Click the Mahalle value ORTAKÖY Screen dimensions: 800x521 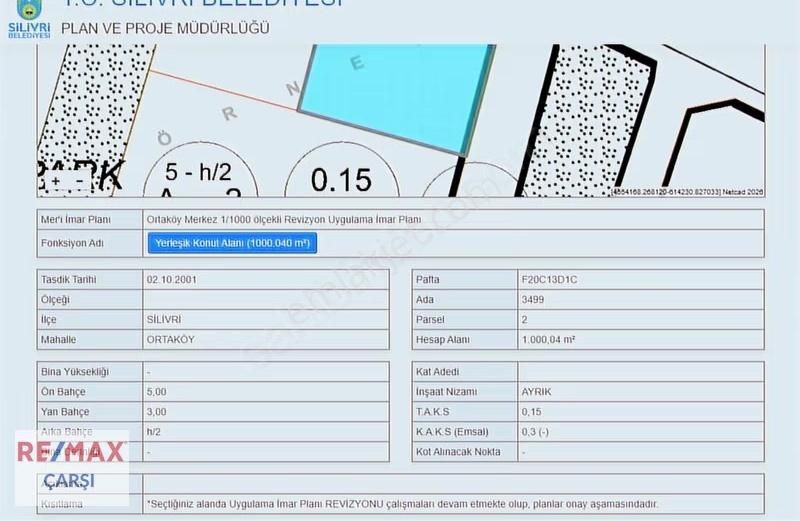click(170, 340)
